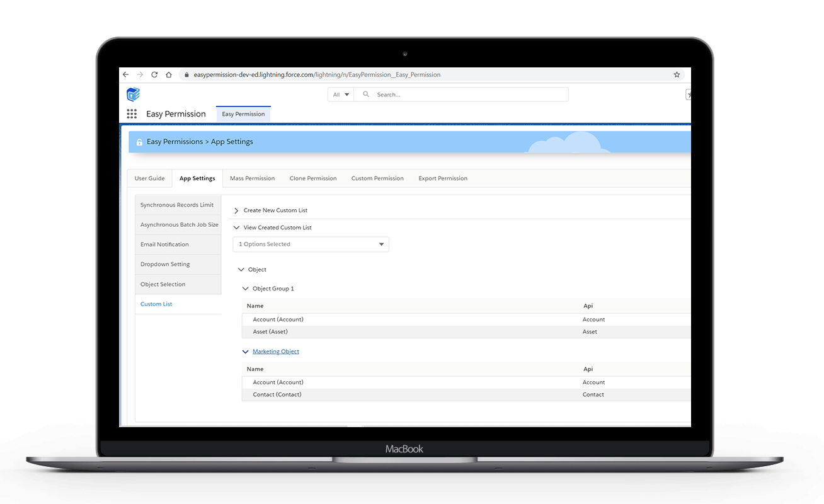
Task: Switch to the Custom Permission tab
Action: point(377,178)
